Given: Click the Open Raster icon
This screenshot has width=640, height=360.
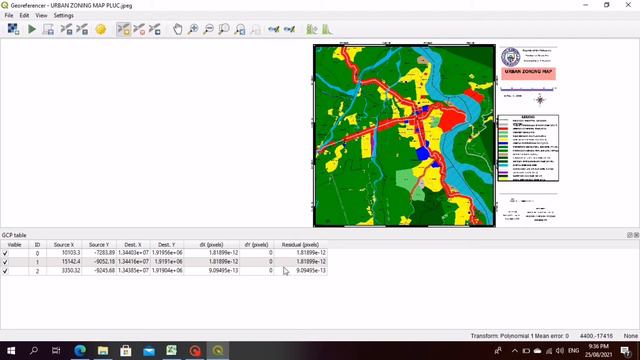Looking at the screenshot, I should (x=13, y=29).
